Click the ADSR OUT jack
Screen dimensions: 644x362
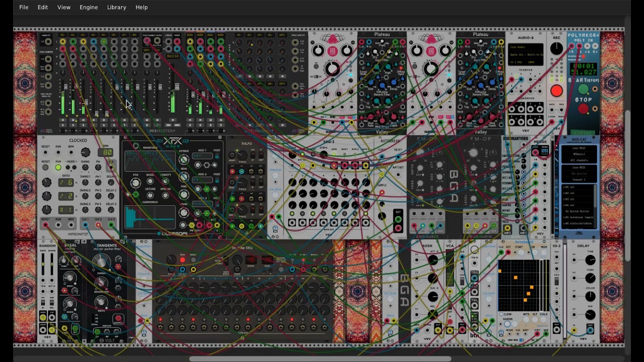438,330
